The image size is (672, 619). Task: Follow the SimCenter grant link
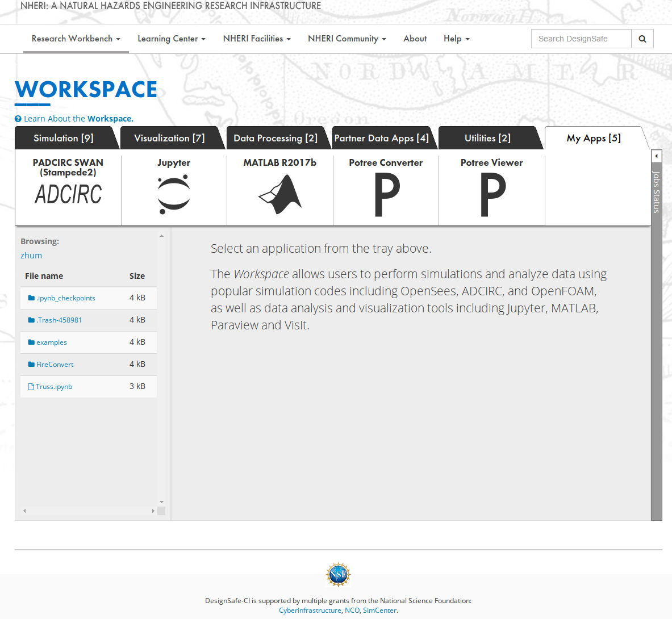pos(379,610)
